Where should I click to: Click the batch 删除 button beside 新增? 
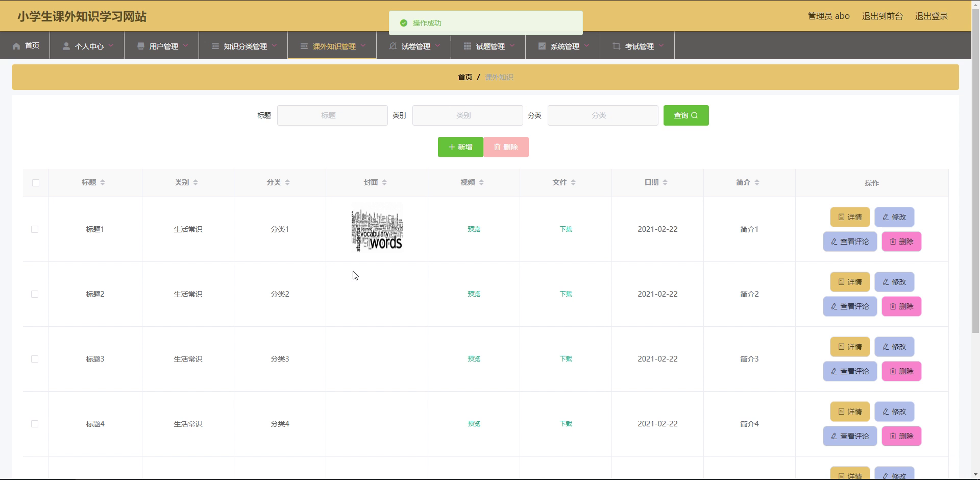pyautogui.click(x=506, y=147)
